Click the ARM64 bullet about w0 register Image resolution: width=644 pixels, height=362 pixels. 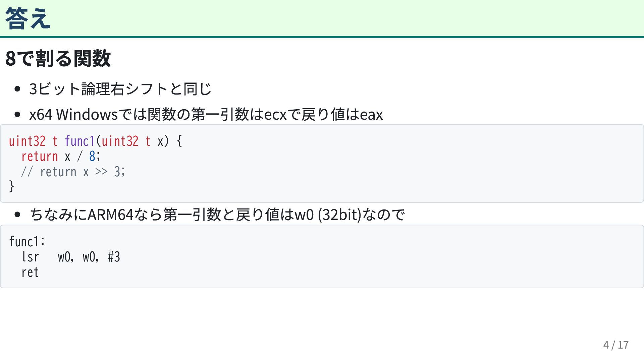(x=217, y=215)
